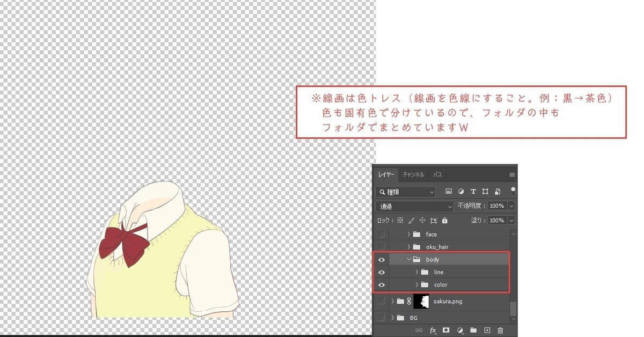The image size is (644, 337).
Task: Click the body group folder icon
Action: pos(416,260)
